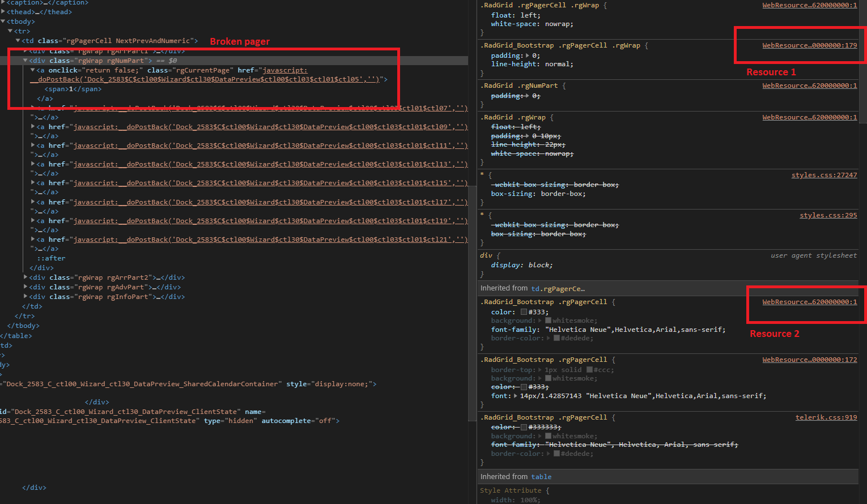Expand the rgAdvPart div node
The image size is (867, 504).
(x=25, y=287)
